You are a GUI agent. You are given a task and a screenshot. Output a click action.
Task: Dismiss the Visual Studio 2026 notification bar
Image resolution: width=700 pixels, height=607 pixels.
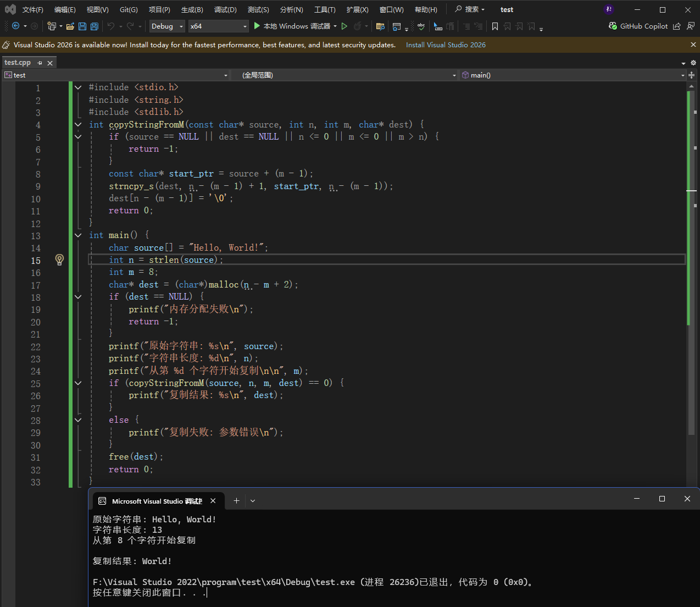point(693,45)
